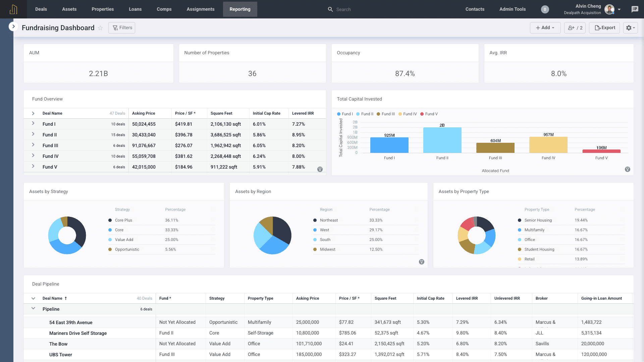Click the share users icon button
Viewport: 644px width, 362px height.
(575, 28)
